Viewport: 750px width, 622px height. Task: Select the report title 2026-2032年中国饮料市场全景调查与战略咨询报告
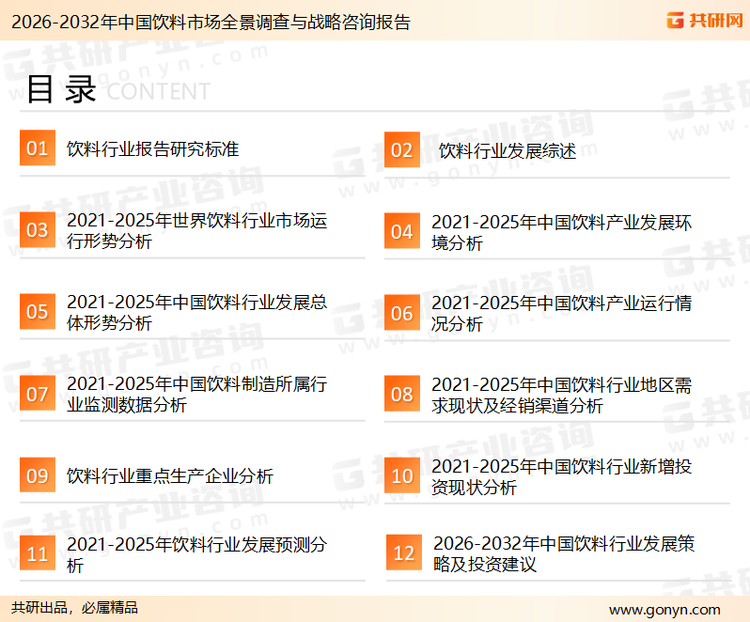pyautogui.click(x=211, y=22)
